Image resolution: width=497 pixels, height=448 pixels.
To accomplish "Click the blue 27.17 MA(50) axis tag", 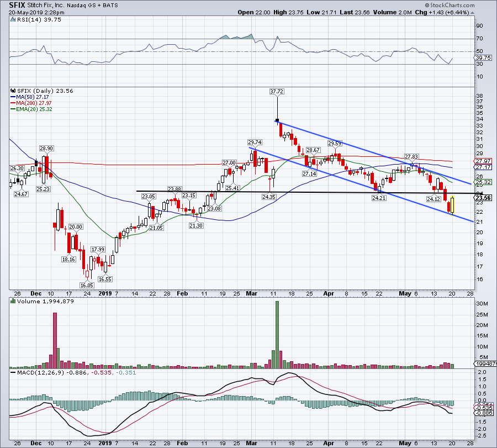I will point(483,167).
